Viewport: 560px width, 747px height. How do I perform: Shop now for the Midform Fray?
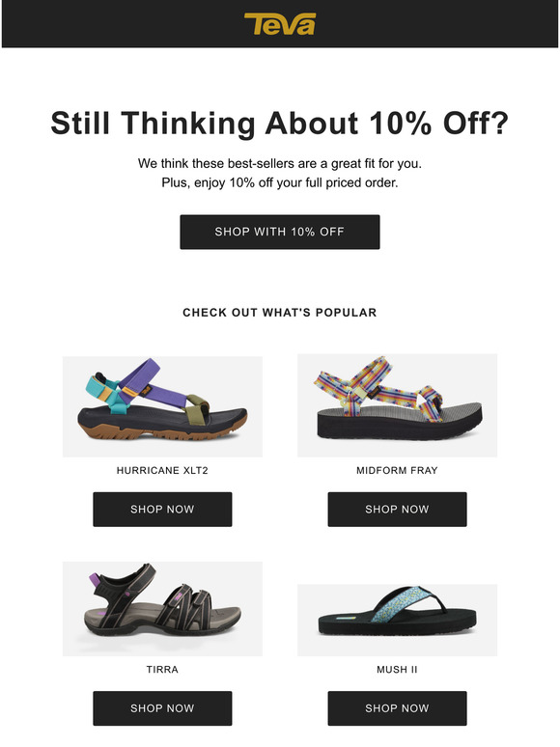397,510
